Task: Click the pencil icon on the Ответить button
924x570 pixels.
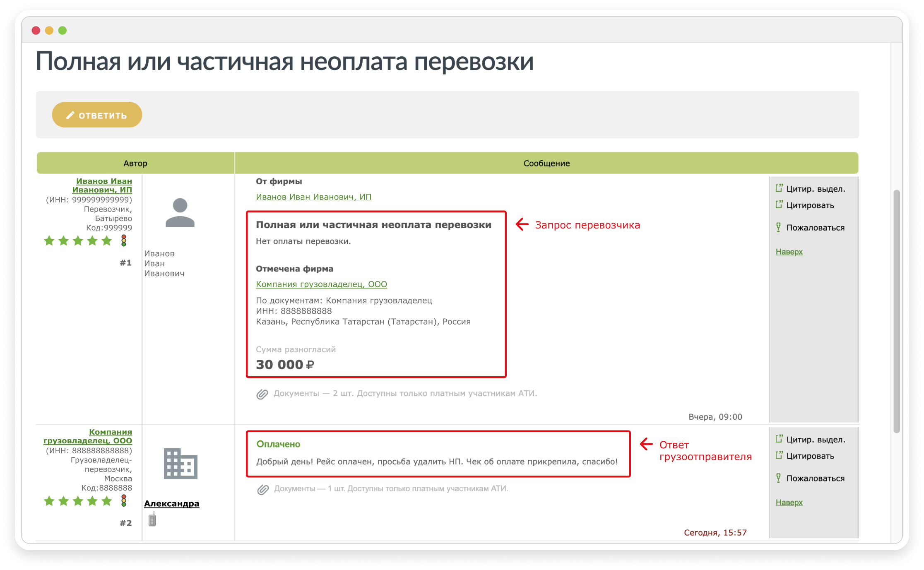Action: pos(70,115)
